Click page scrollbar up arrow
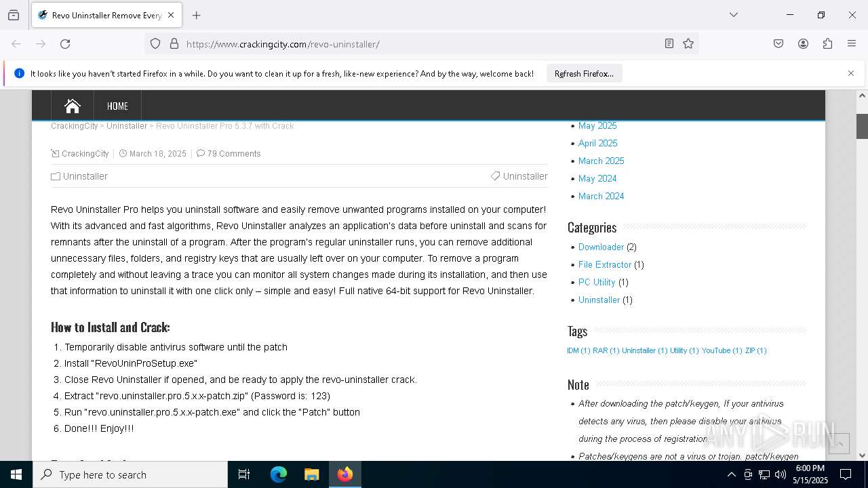This screenshot has height=488, width=868. coord(862,96)
